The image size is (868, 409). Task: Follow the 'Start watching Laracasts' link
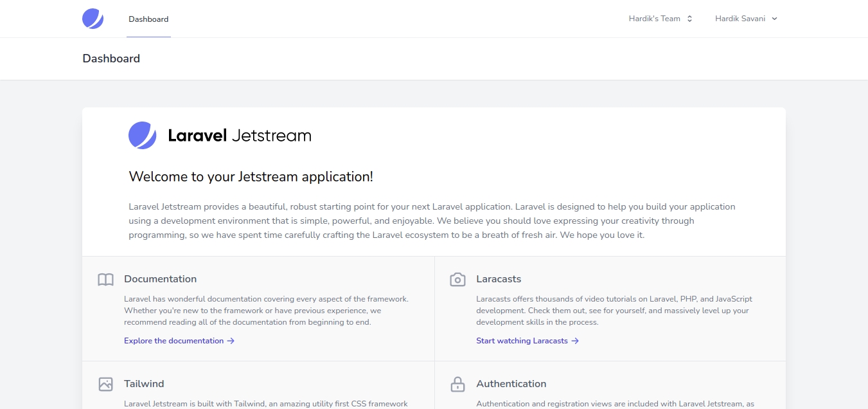click(522, 341)
